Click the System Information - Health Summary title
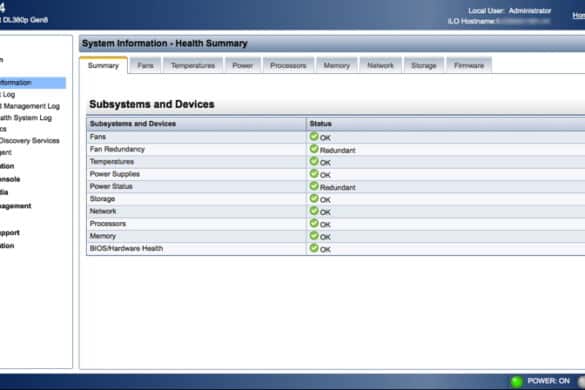This screenshot has width=585, height=390. point(165,43)
